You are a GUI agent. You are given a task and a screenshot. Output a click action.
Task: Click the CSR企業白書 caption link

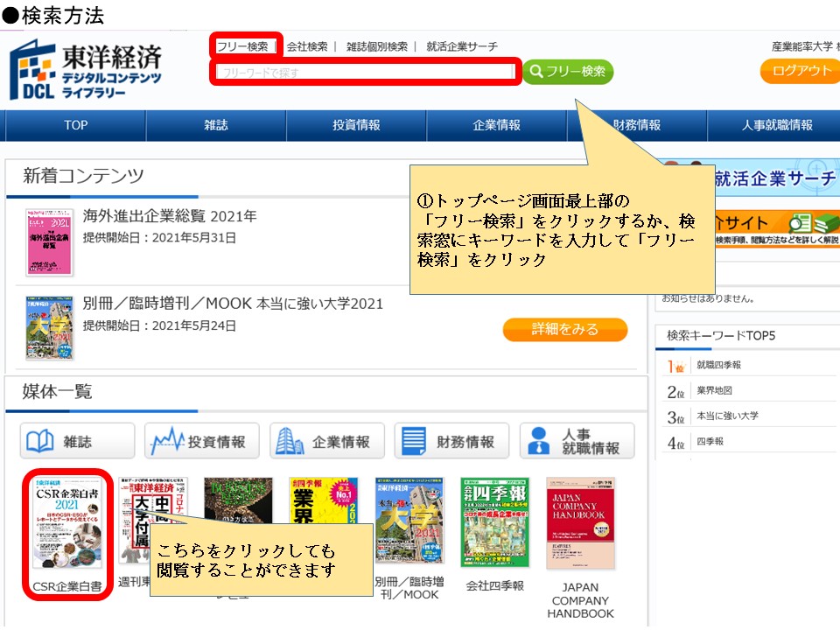[67, 586]
